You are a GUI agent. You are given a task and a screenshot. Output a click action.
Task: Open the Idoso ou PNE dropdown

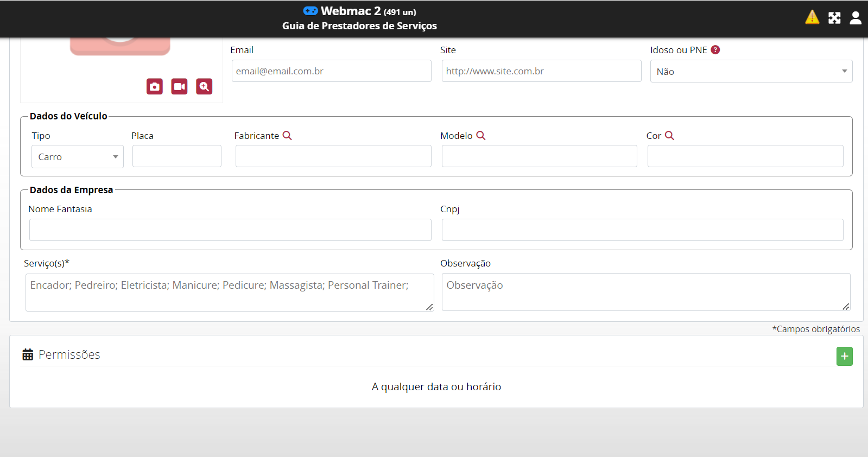point(751,71)
